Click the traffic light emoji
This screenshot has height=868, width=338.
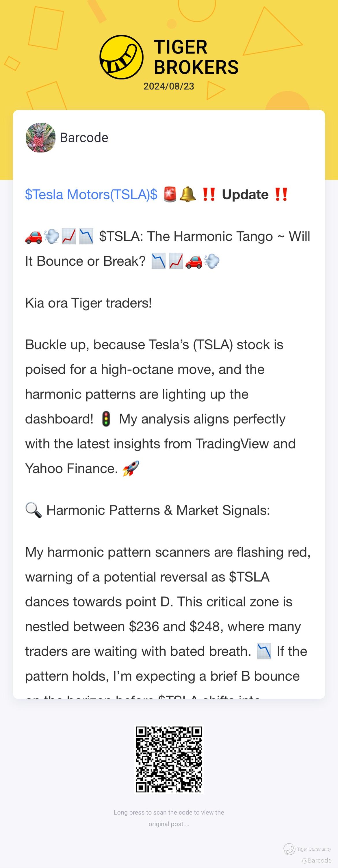[106, 419]
